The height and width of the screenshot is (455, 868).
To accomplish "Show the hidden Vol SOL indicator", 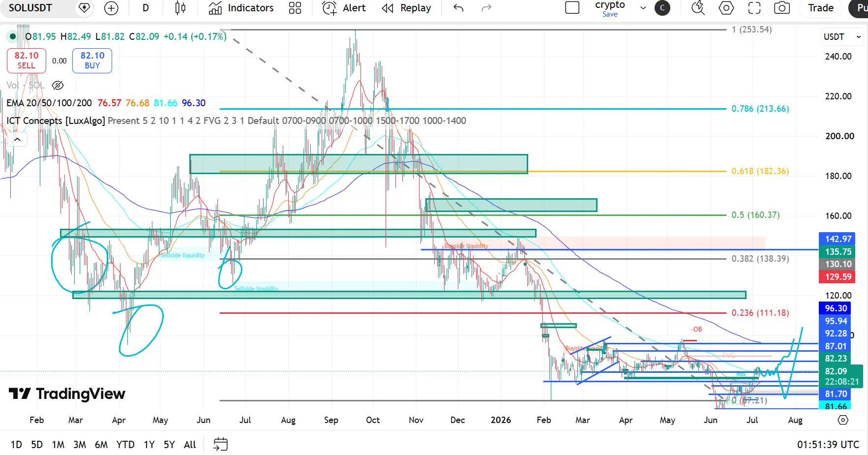I will [x=58, y=86].
